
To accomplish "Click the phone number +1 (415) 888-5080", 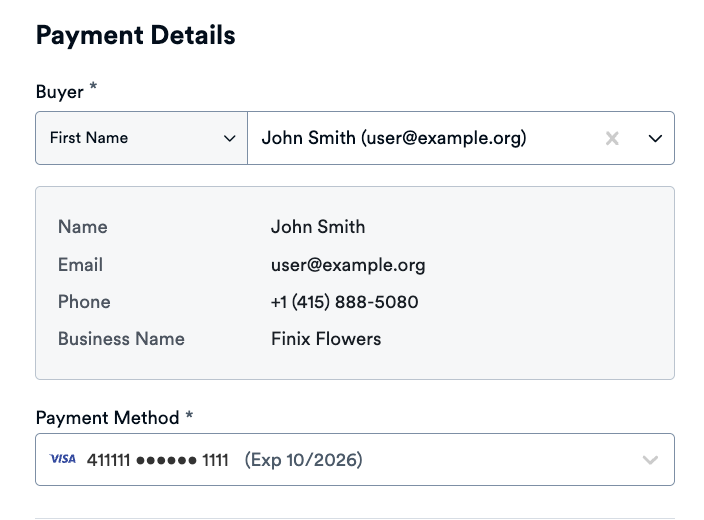I will tap(344, 302).
